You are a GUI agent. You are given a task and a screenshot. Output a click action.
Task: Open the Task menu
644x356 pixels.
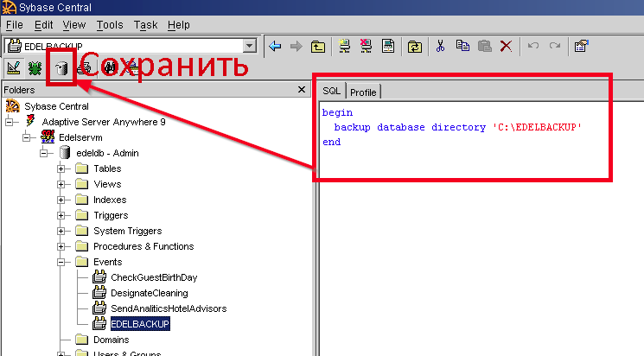pos(145,25)
